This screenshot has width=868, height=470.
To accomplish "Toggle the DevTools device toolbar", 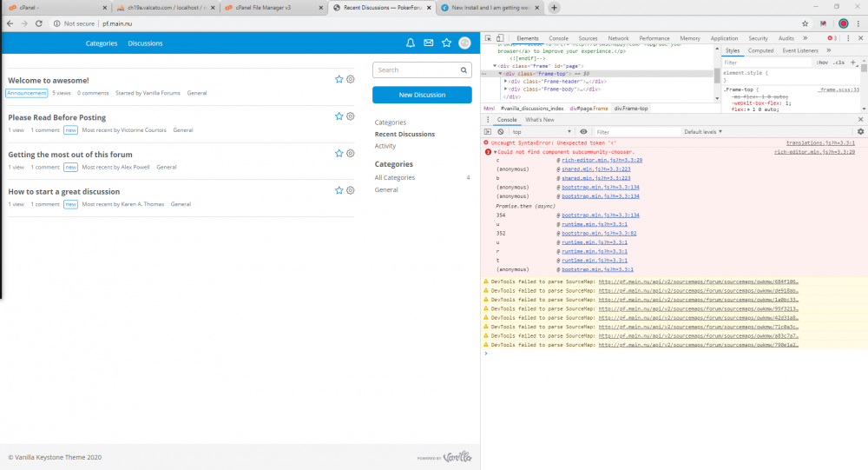I will click(x=500, y=38).
